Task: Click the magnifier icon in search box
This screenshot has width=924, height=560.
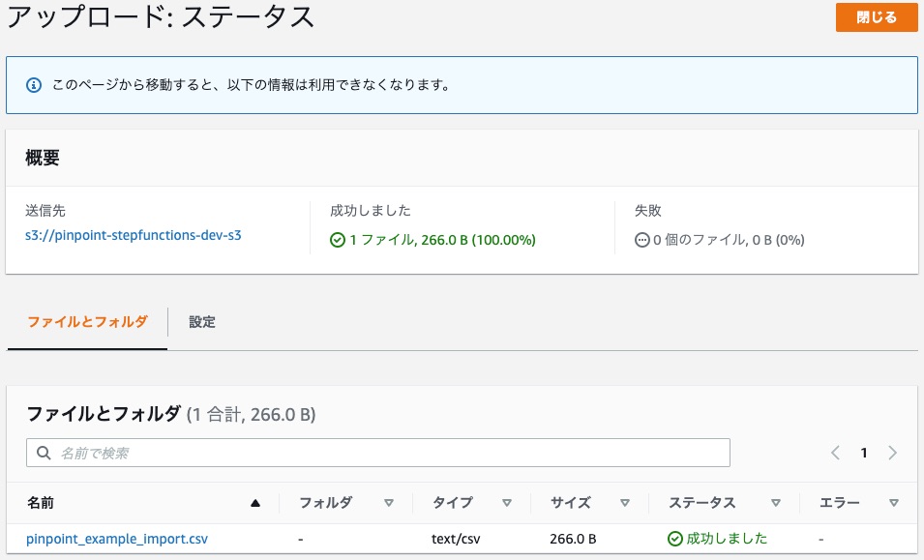Action: pyautogui.click(x=44, y=453)
